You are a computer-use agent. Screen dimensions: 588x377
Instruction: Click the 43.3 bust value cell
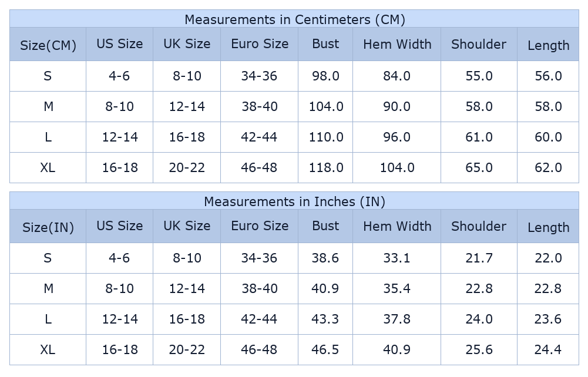point(325,319)
